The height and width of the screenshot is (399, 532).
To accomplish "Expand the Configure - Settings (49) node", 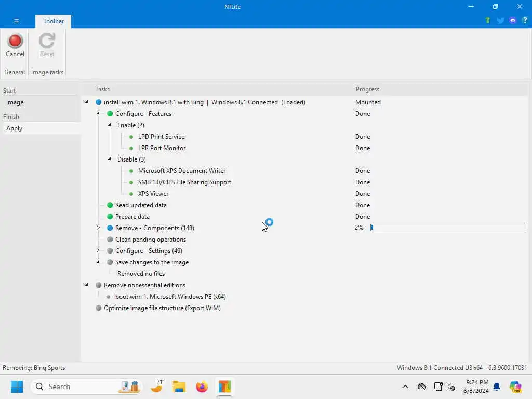I will coord(98,250).
